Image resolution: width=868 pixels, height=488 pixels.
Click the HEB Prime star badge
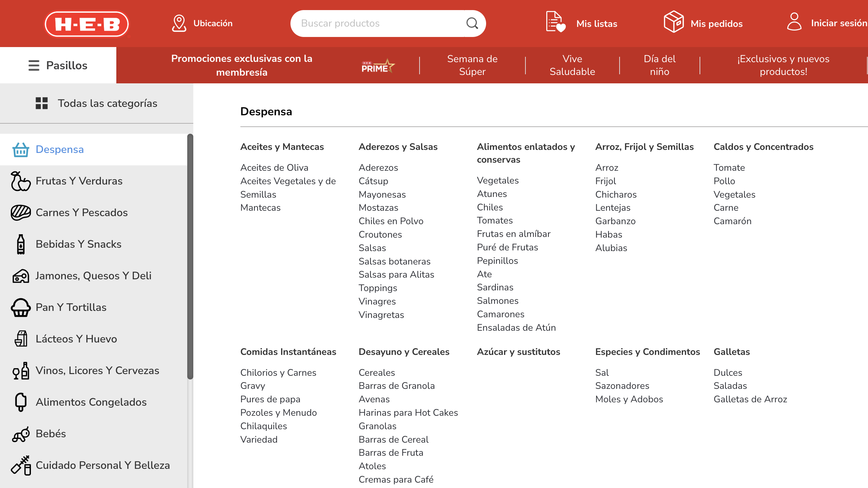[x=378, y=66]
